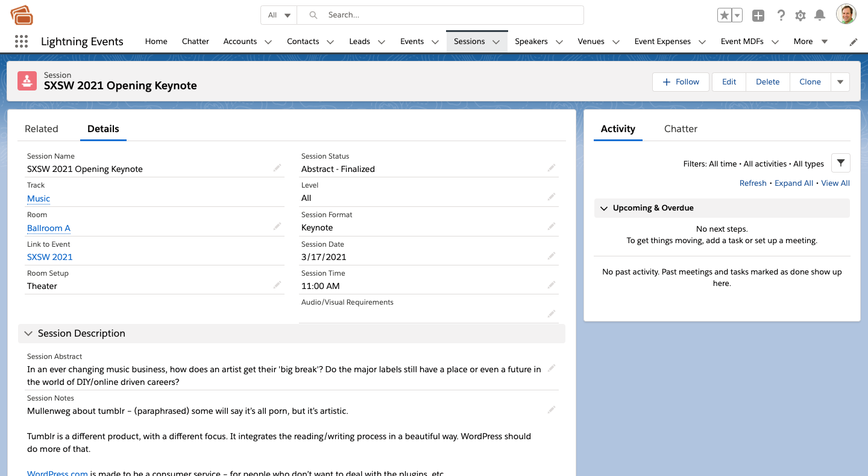Edit Session Format pencil icon

point(552,226)
